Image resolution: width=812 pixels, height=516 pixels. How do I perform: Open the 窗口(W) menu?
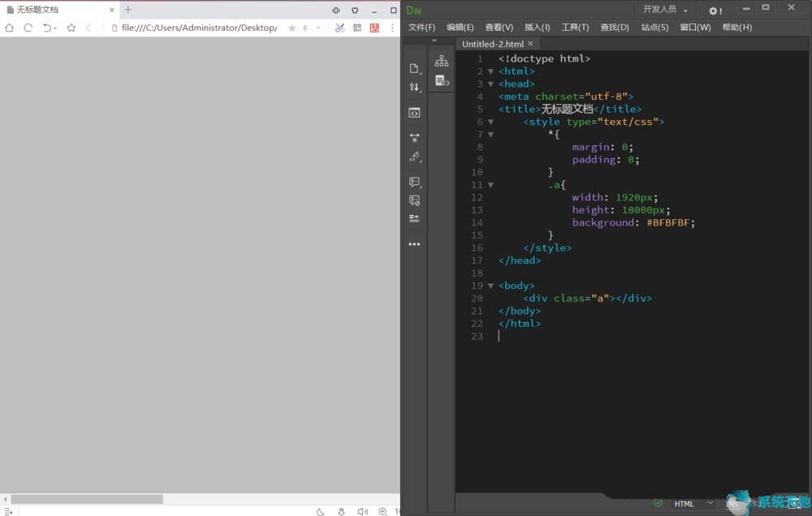pyautogui.click(x=695, y=28)
